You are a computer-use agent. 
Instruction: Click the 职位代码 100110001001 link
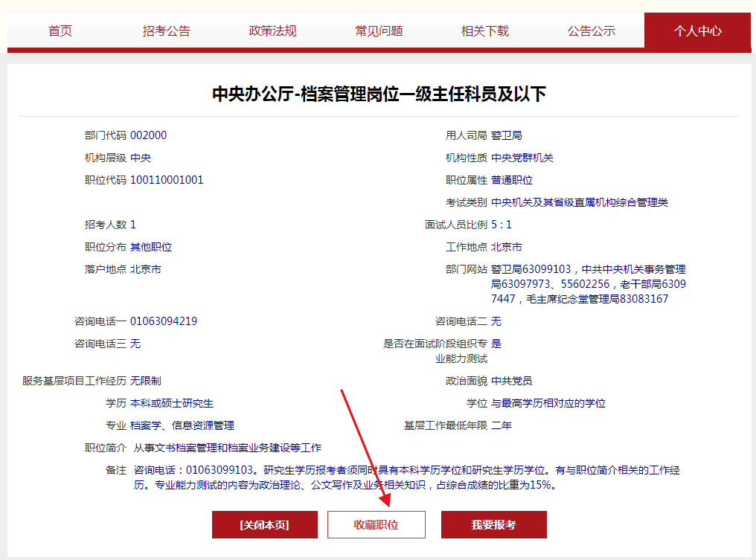tap(167, 179)
